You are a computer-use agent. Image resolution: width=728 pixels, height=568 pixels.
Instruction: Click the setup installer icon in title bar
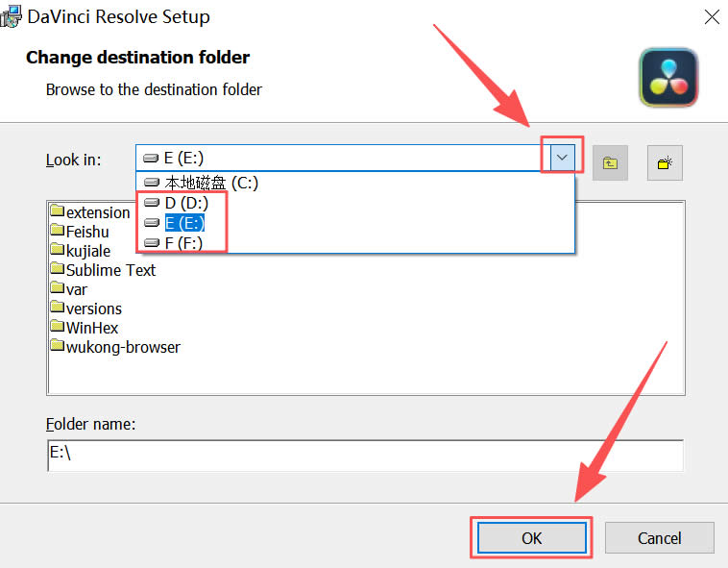point(12,16)
